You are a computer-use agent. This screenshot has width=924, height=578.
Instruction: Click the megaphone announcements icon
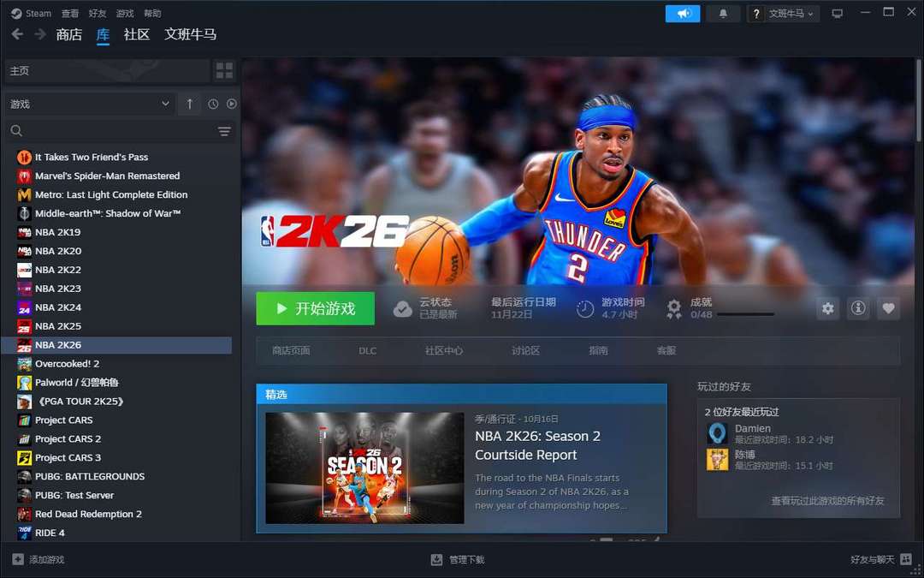pyautogui.click(x=683, y=14)
